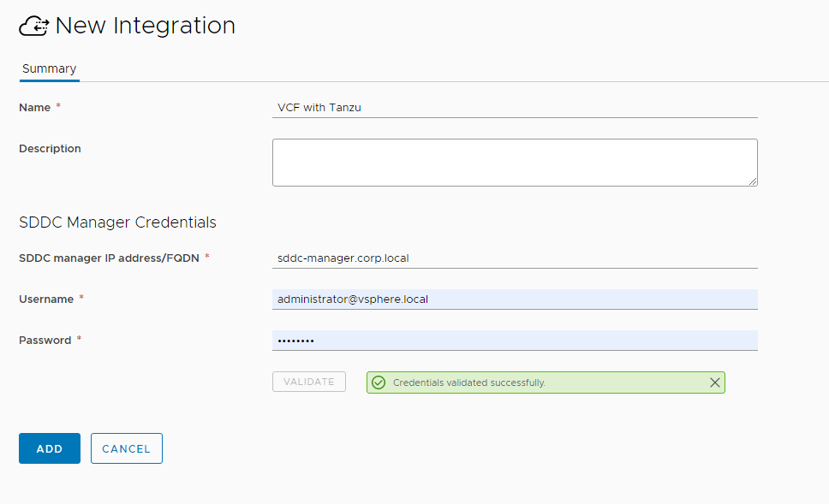Click the Name field containing VCF with Tanzu

(515, 107)
